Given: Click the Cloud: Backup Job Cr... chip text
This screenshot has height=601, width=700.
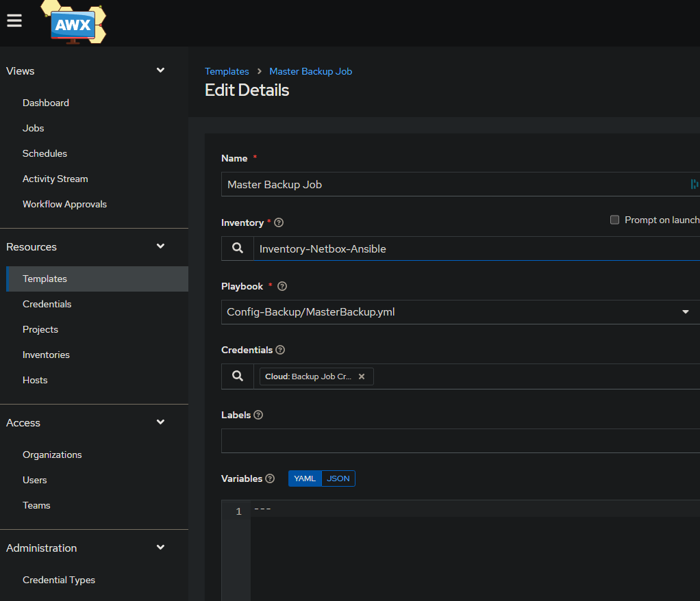Looking at the screenshot, I should click(308, 376).
